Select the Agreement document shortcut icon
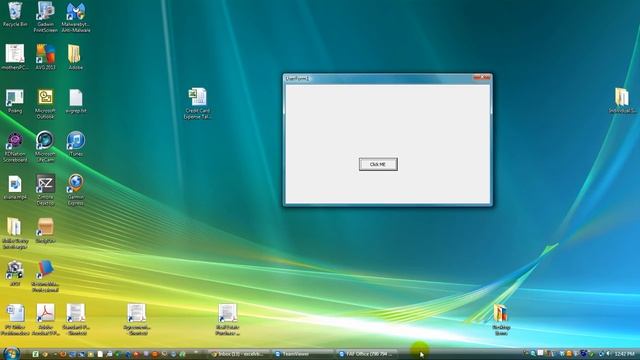The image size is (640, 360). coord(137,320)
